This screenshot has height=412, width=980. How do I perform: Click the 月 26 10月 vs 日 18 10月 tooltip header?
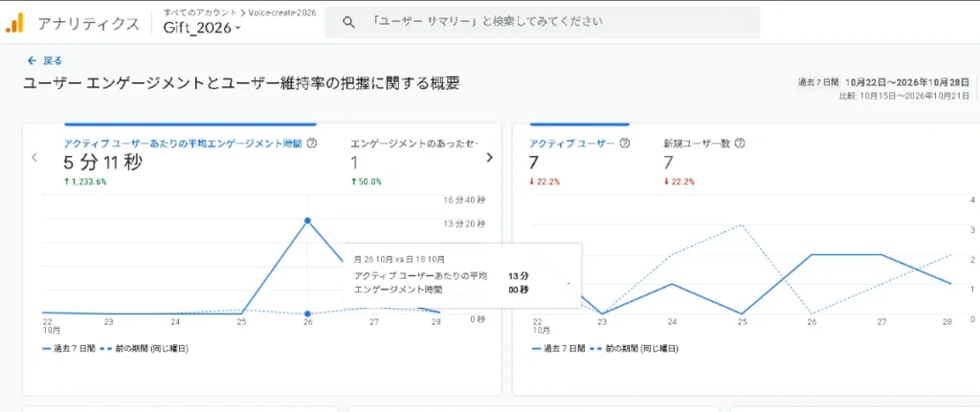coord(399,258)
